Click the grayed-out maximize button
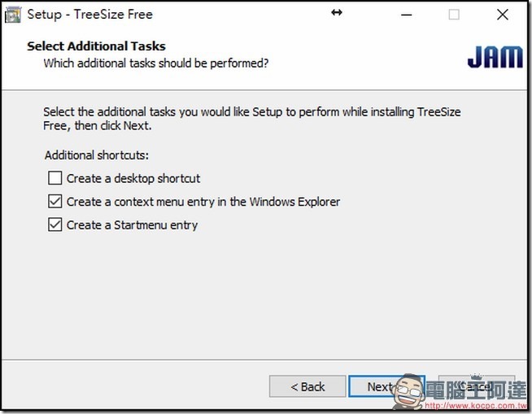 454,14
